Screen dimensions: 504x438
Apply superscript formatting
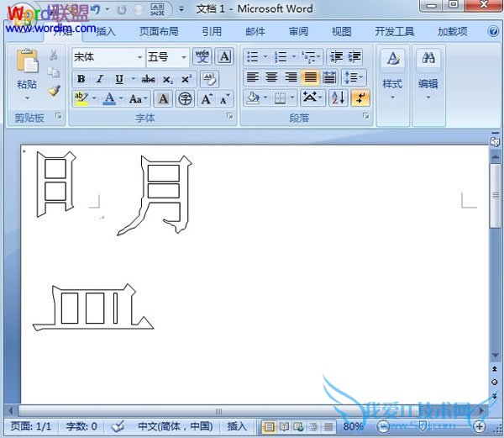pyautogui.click(x=186, y=79)
